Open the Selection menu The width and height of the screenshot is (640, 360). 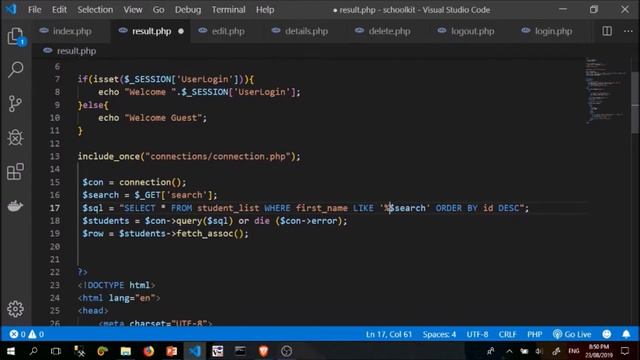point(95,9)
